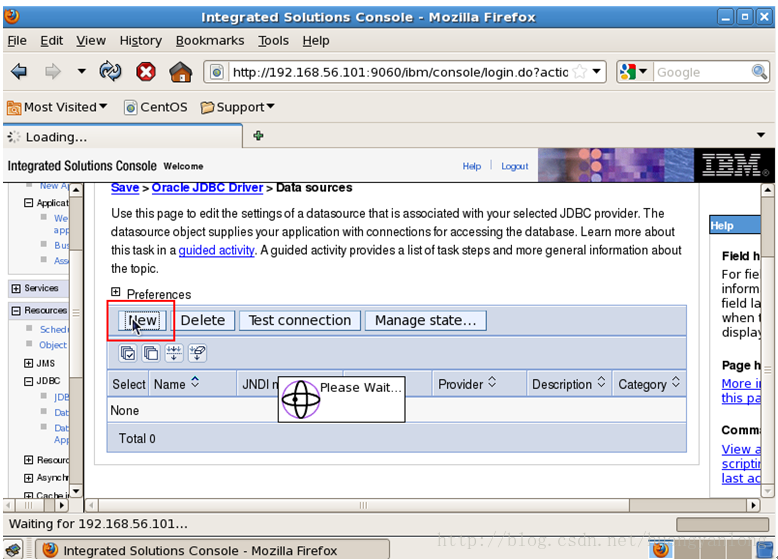Go back with the Back arrow
This screenshot has height=560, width=778.
pos(19,72)
